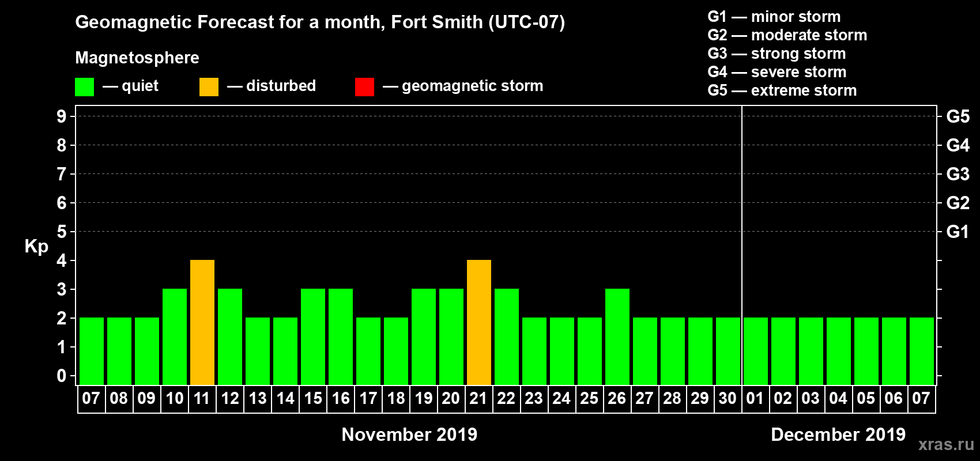Select the green bar for November 12

coord(230,337)
